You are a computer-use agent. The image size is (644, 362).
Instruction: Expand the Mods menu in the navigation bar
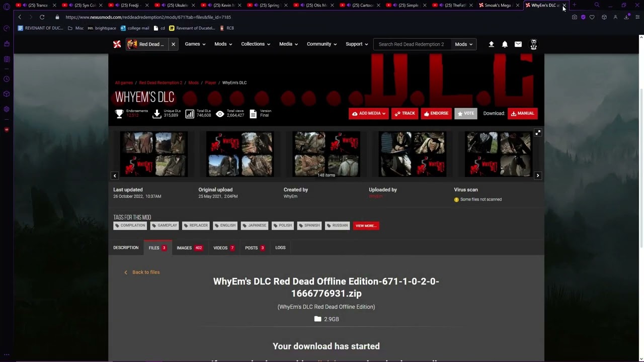[223, 44]
